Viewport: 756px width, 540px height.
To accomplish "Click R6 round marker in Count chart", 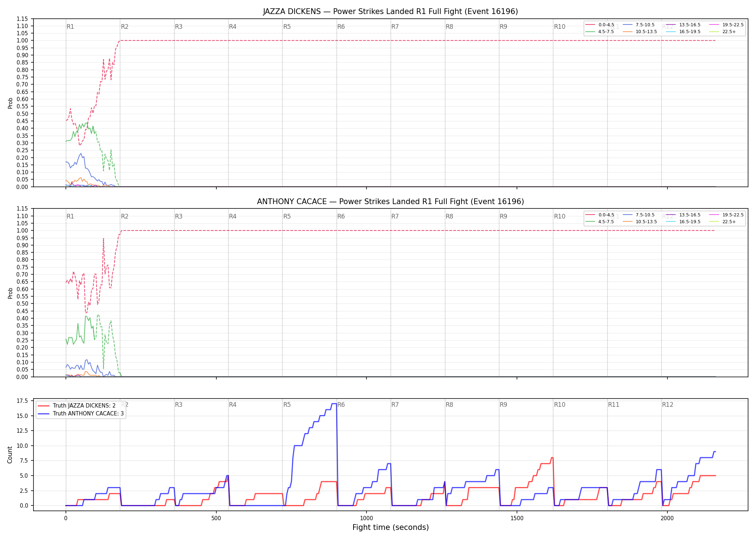I will pos(341,405).
